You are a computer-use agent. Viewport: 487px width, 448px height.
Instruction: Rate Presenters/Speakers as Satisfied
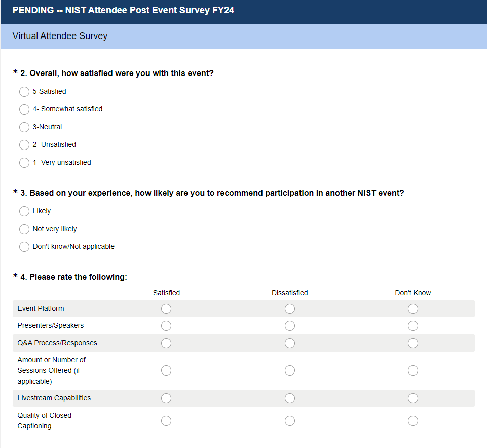tap(166, 326)
